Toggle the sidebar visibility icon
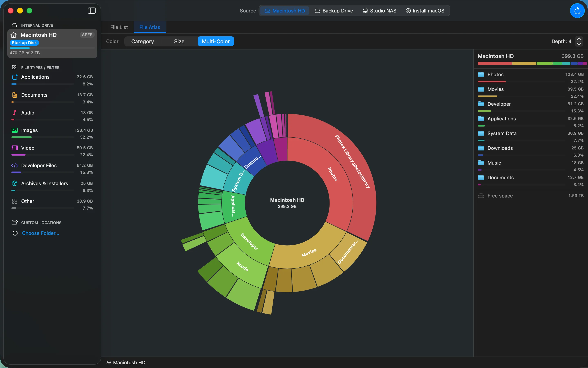Screen dimensions: 588x368 click(92, 11)
